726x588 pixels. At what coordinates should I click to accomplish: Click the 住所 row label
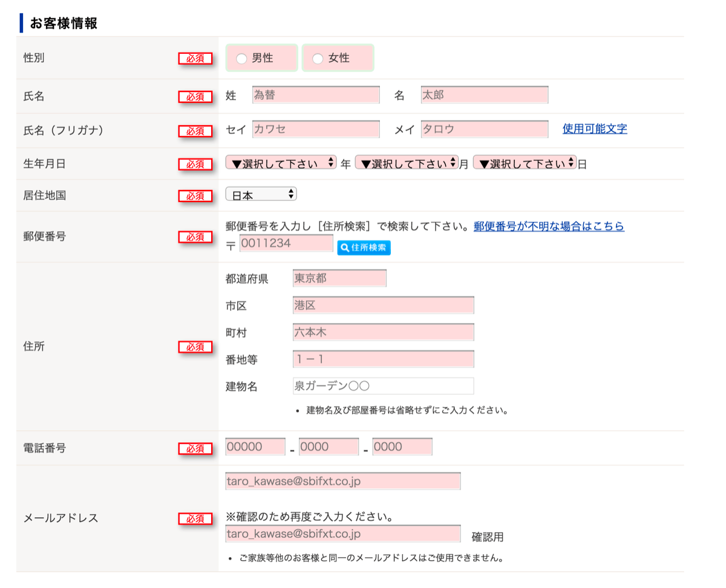[x=34, y=347]
